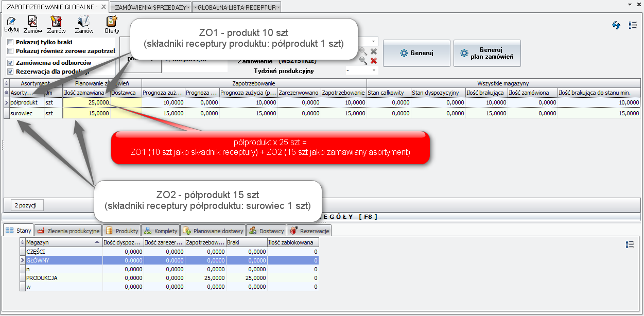
Task: Uncheck 'Zamówienia od odbiorców' checkbox
Action: [11, 62]
